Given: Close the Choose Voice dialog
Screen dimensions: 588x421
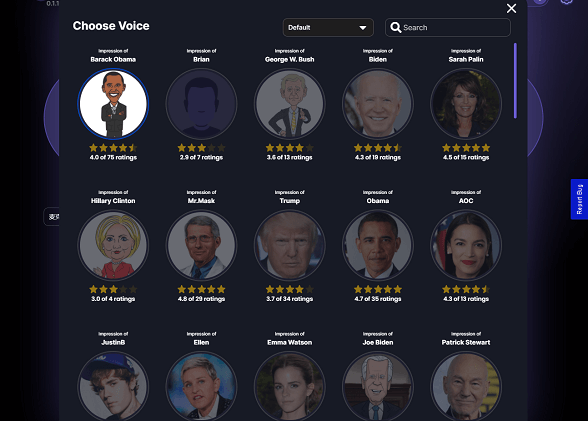Looking at the screenshot, I should pyautogui.click(x=512, y=8).
